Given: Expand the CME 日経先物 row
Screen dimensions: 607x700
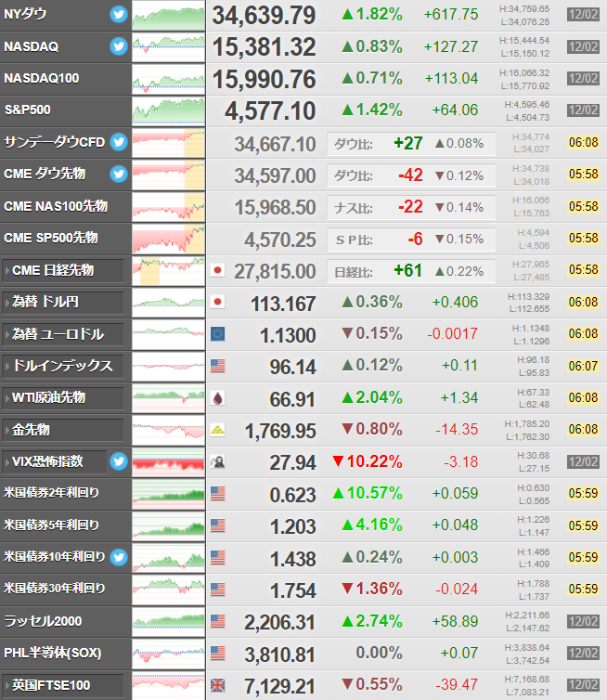Looking at the screenshot, I should 63,270.
